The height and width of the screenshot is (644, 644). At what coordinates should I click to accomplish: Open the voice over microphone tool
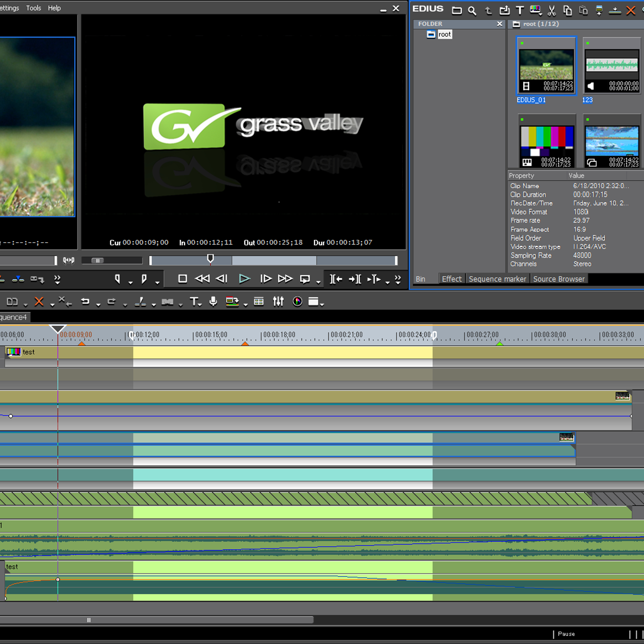213,301
